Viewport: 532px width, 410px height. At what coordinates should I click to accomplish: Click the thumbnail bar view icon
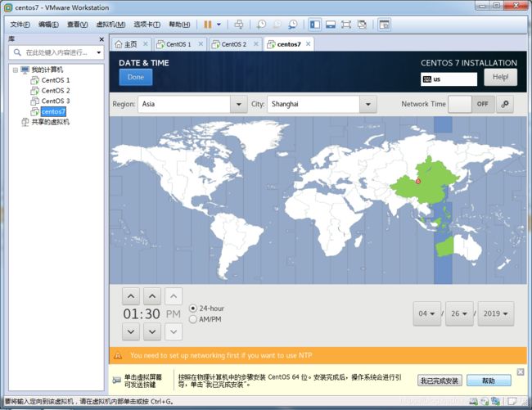coord(331,25)
